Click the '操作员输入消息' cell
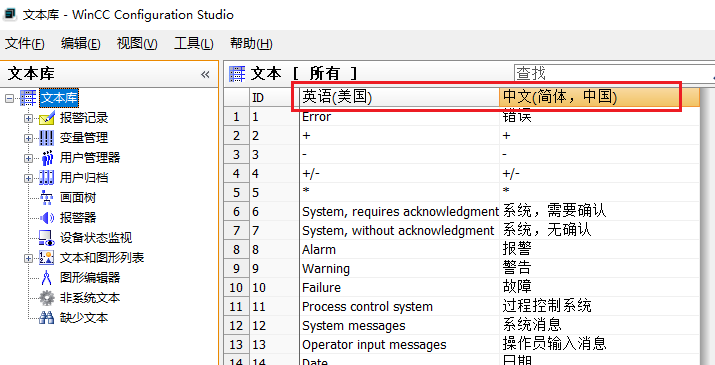Screen dimensions: 715x365 pos(600,345)
